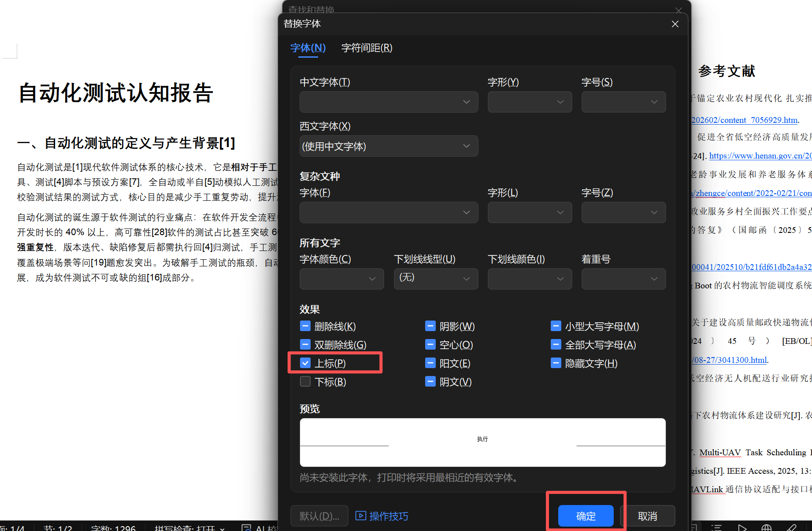
Task: Click the 节: 1/2 status bar entry
Action: coord(58,527)
